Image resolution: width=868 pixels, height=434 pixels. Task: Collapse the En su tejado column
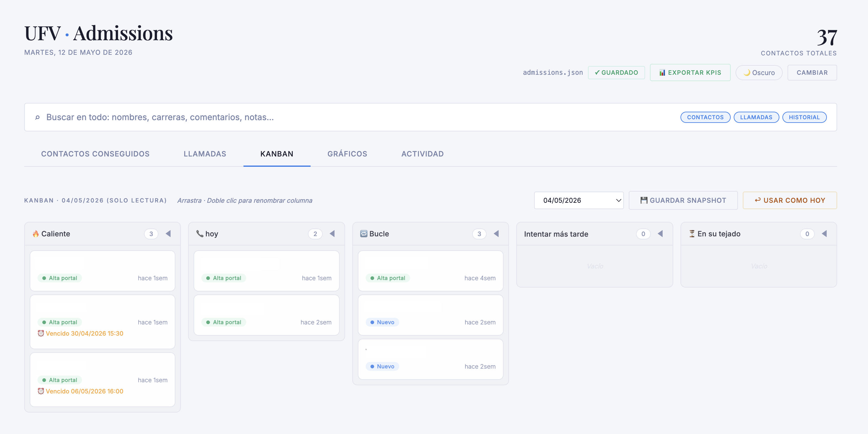pos(824,234)
